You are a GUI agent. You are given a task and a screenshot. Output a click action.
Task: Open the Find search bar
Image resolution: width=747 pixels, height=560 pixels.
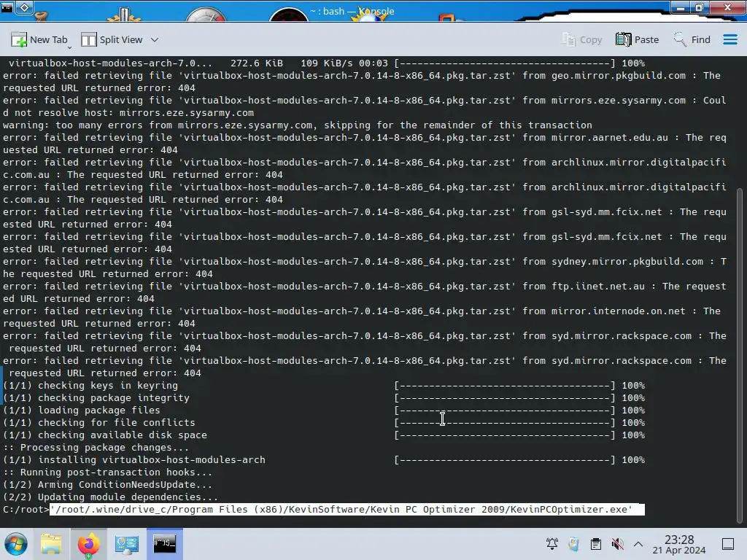(x=692, y=40)
